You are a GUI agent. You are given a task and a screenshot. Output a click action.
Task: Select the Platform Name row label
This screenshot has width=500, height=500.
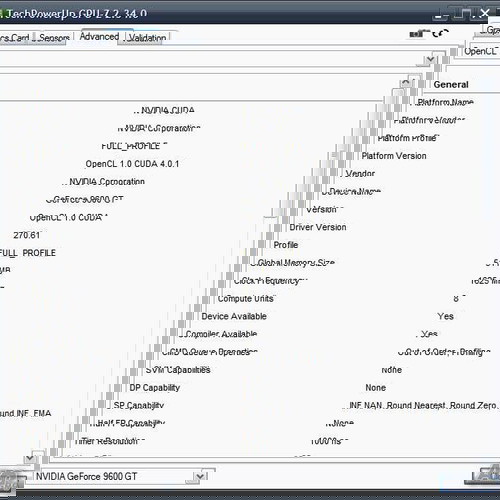tap(445, 102)
